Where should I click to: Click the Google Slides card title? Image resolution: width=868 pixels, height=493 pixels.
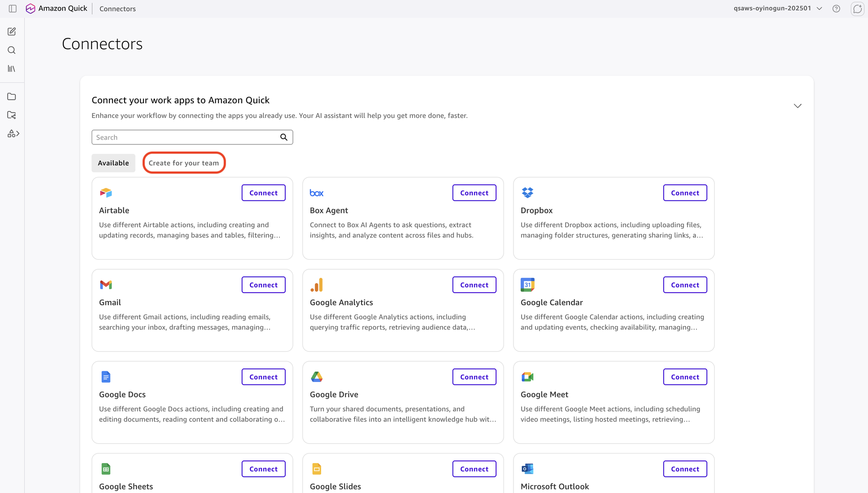pyautogui.click(x=335, y=486)
